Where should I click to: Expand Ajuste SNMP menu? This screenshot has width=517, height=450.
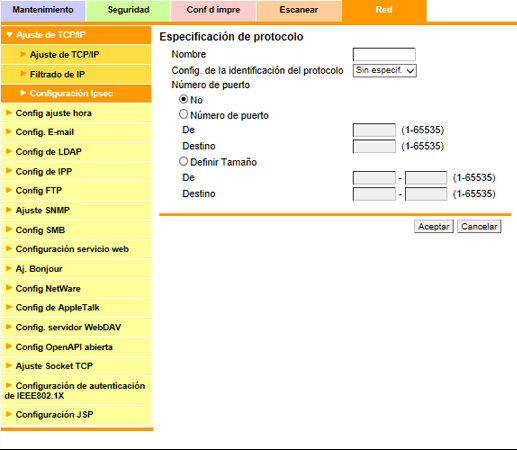76,210
